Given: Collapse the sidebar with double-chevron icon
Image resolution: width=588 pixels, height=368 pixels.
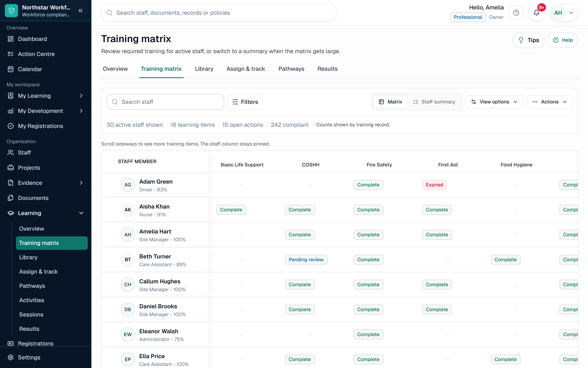Looking at the screenshot, I should coord(81,11).
